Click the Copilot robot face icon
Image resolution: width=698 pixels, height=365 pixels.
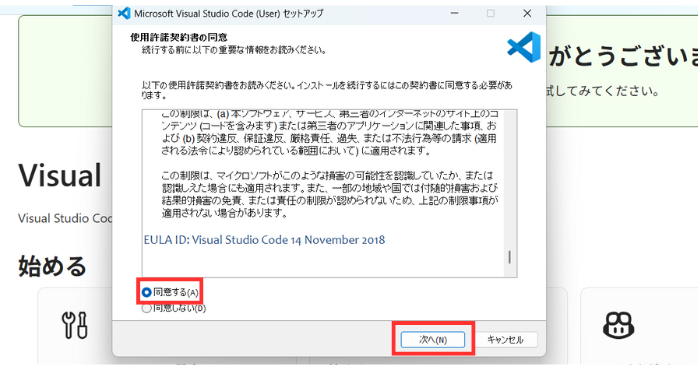point(618,325)
